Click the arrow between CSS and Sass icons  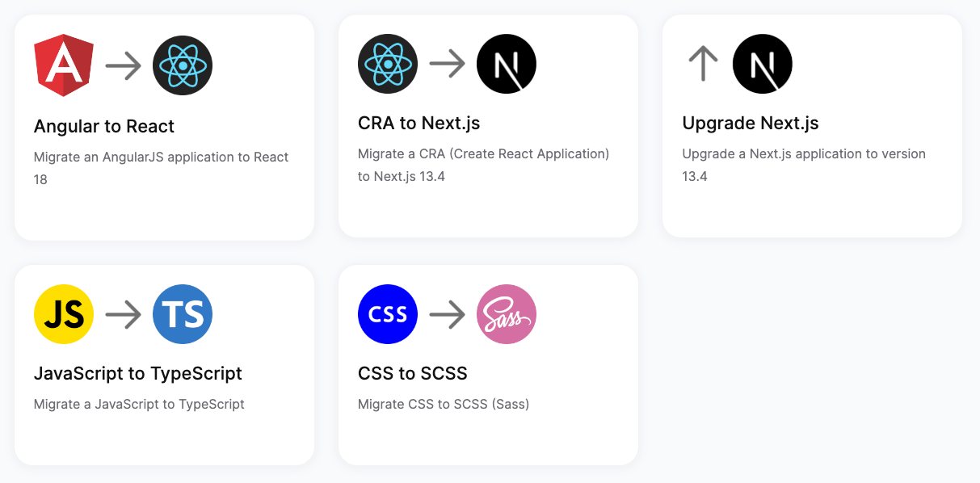point(447,313)
